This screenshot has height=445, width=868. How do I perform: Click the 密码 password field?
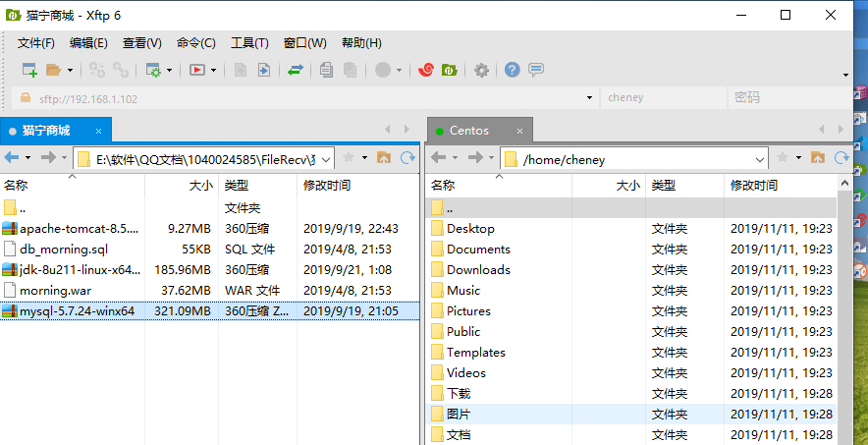[x=789, y=98]
